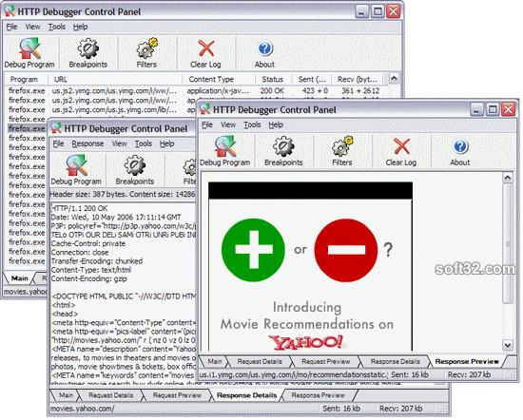The height and width of the screenshot is (420, 523).
Task: Maximize the back HTTP Debugger window
Action: pos(378,11)
